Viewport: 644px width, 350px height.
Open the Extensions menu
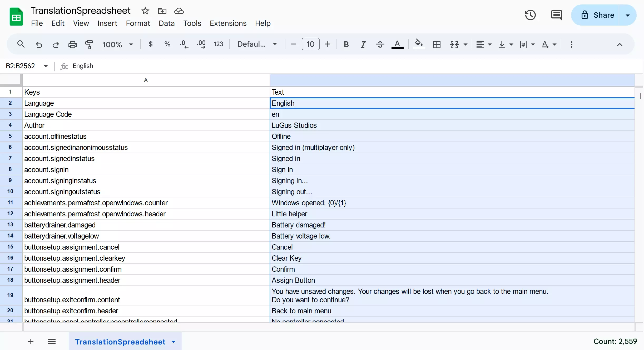(x=228, y=23)
